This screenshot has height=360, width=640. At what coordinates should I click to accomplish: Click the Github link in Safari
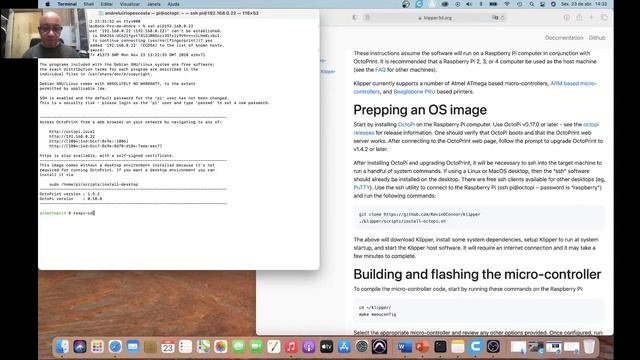point(597,38)
